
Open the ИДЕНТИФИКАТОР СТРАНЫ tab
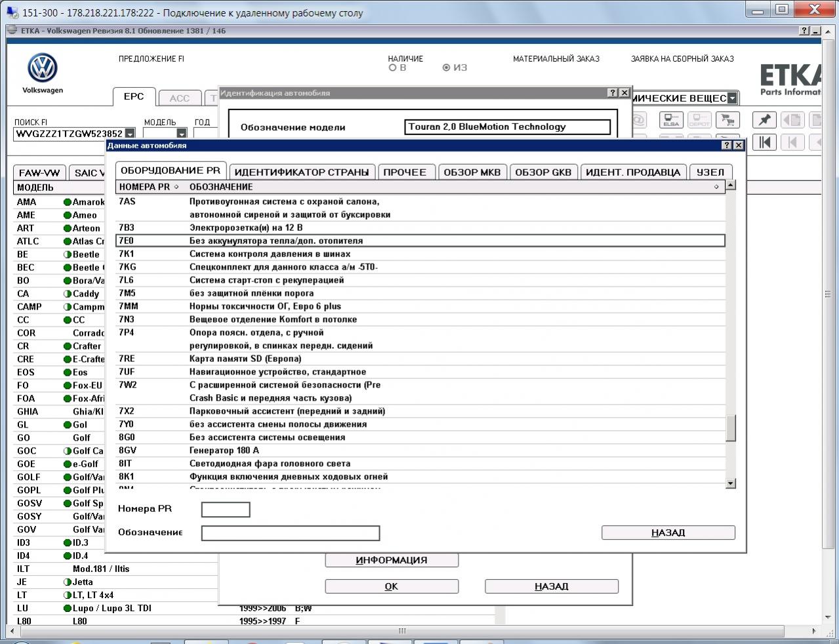point(302,172)
